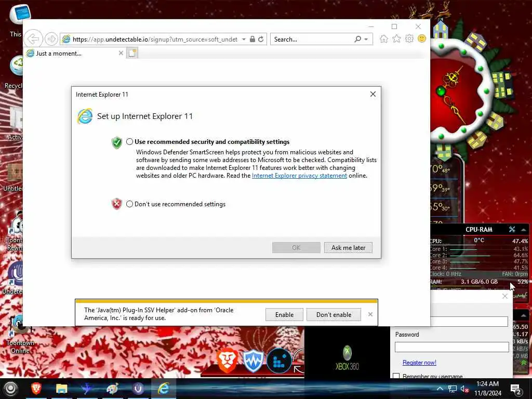Click the Windows Start orb
The height and width of the screenshot is (399, 532).
(x=10, y=389)
